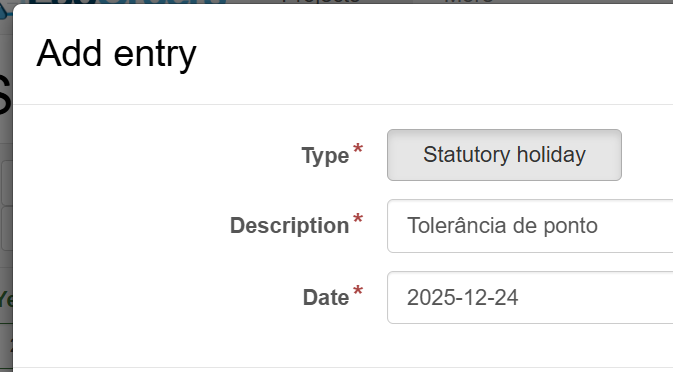Place cursor after day 24 in Date
Viewport: 673px width, 372px height.
(518, 297)
